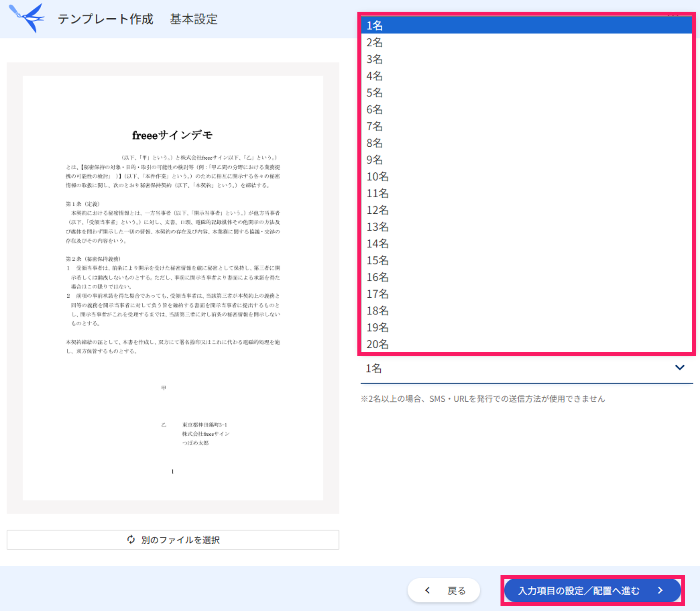Click the 基本設定 header label

194,19
